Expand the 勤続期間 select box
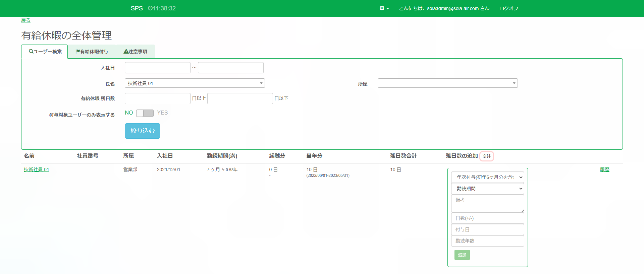The width and height of the screenshot is (644, 274). (x=487, y=189)
